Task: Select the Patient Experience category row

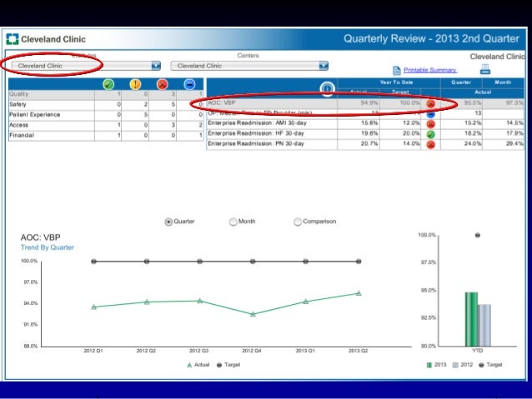Action: tap(106, 115)
